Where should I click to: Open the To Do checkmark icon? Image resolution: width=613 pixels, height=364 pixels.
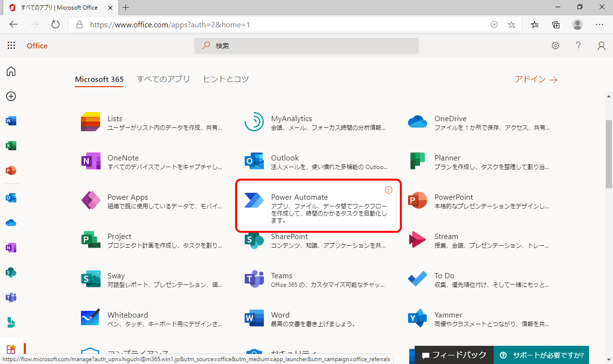pyautogui.click(x=418, y=279)
